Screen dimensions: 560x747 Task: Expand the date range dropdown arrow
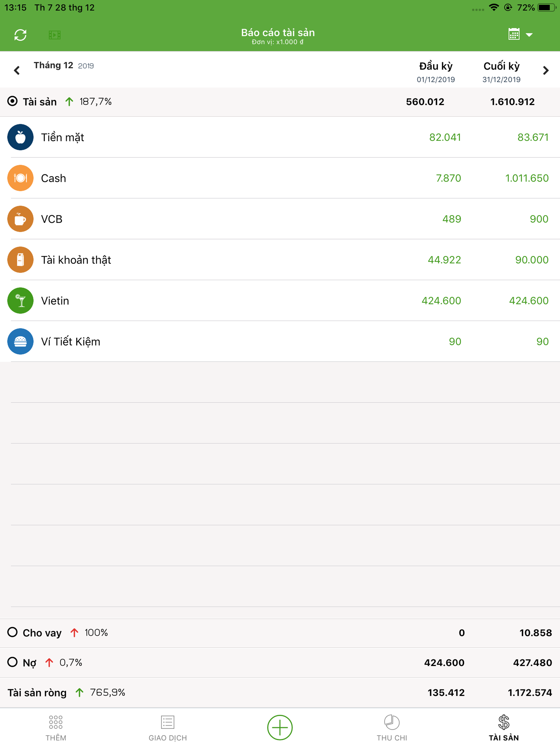pyautogui.click(x=529, y=35)
